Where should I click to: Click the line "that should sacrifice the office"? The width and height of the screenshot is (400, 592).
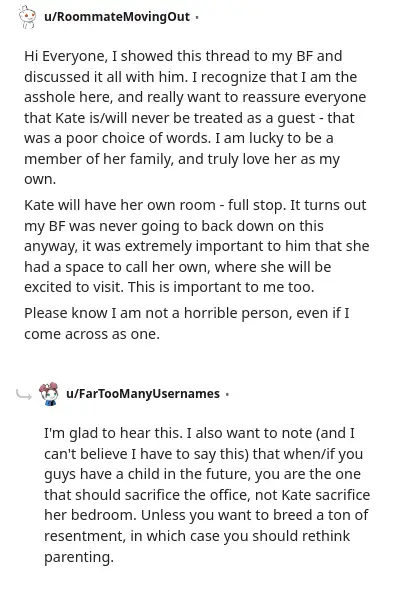click(207, 495)
